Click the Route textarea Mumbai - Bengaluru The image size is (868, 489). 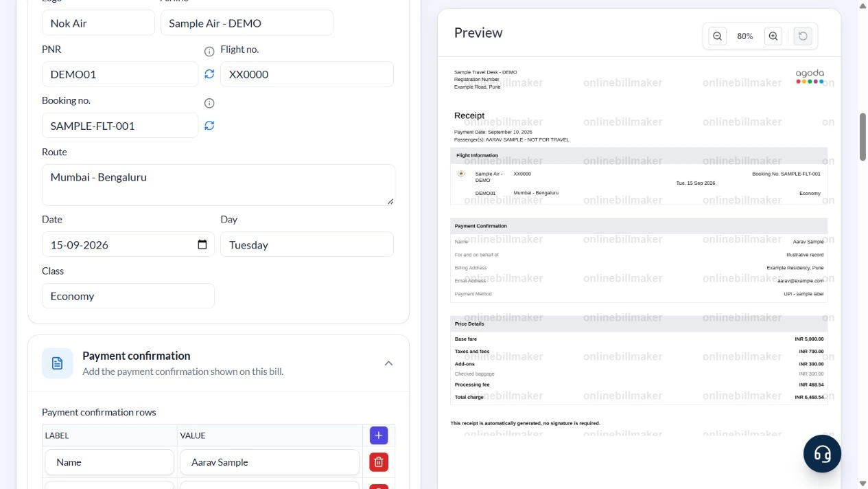[218, 185]
